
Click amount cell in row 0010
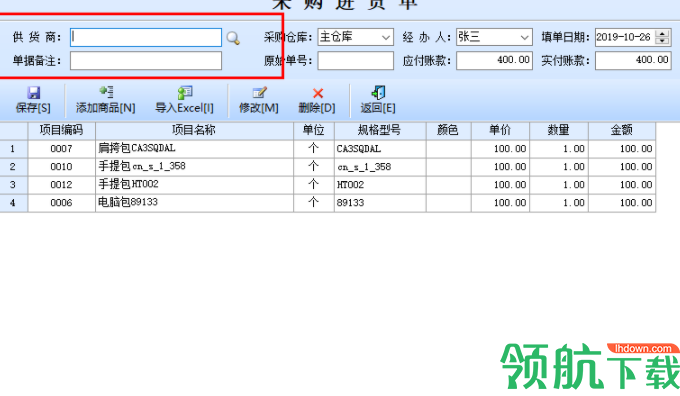point(622,167)
